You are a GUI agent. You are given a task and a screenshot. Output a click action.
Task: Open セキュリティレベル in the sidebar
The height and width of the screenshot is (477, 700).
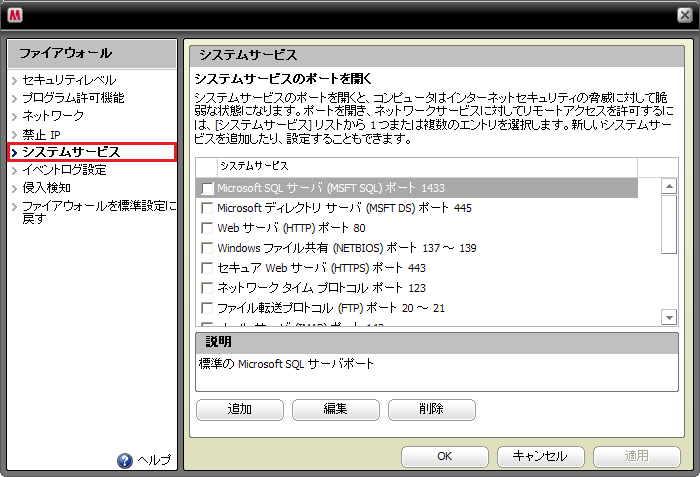(x=69, y=80)
